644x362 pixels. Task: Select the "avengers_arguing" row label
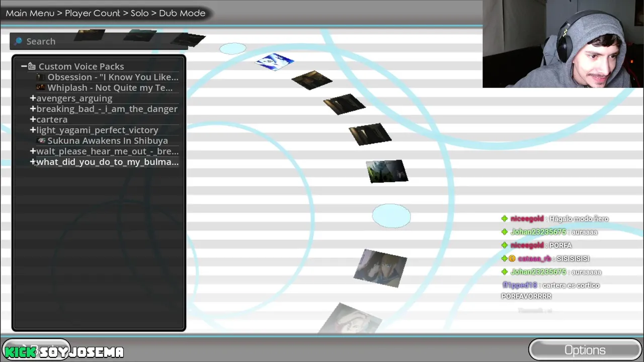(74, 99)
